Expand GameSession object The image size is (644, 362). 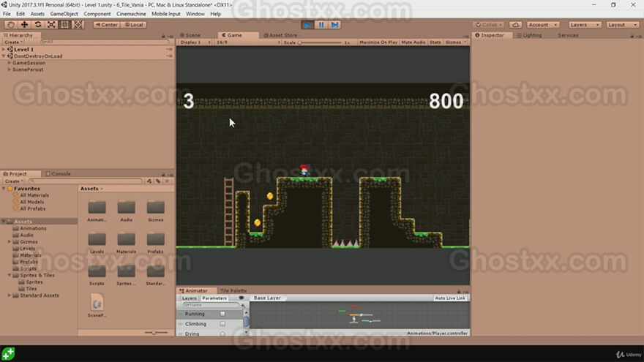pos(9,63)
